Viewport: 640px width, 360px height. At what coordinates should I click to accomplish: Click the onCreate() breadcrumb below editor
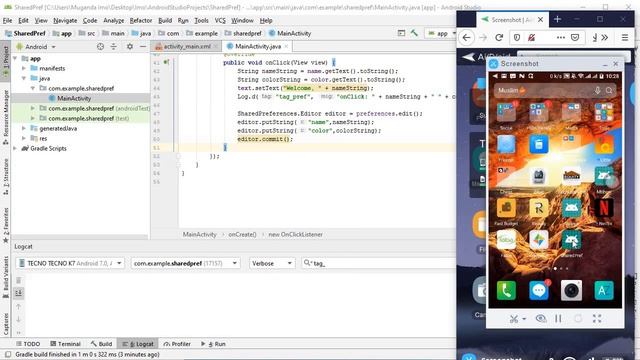click(x=242, y=234)
